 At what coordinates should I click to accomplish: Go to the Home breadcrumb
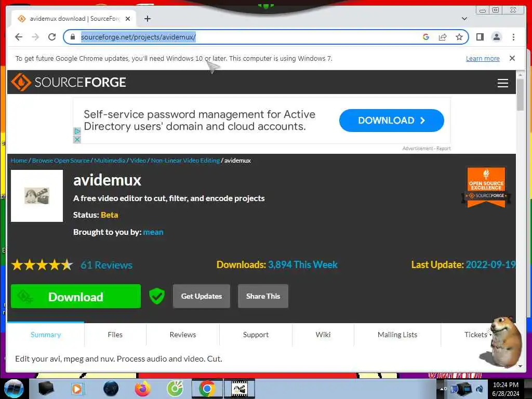coord(19,161)
